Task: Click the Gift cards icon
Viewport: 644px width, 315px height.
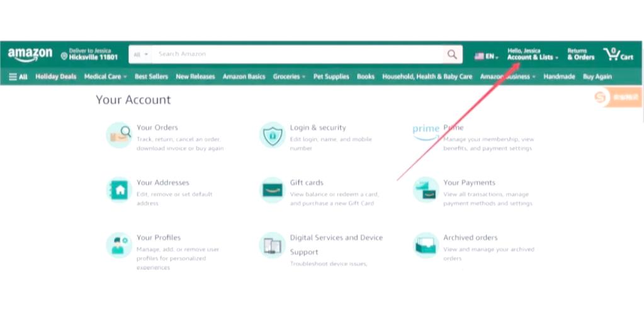Action: click(273, 190)
